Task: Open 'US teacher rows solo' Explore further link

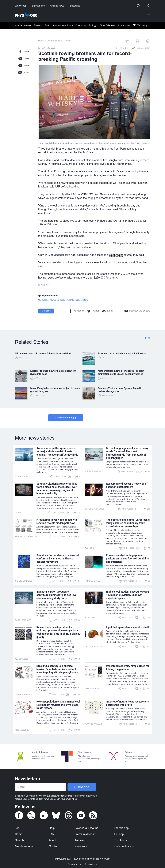Action: tap(63, 300)
